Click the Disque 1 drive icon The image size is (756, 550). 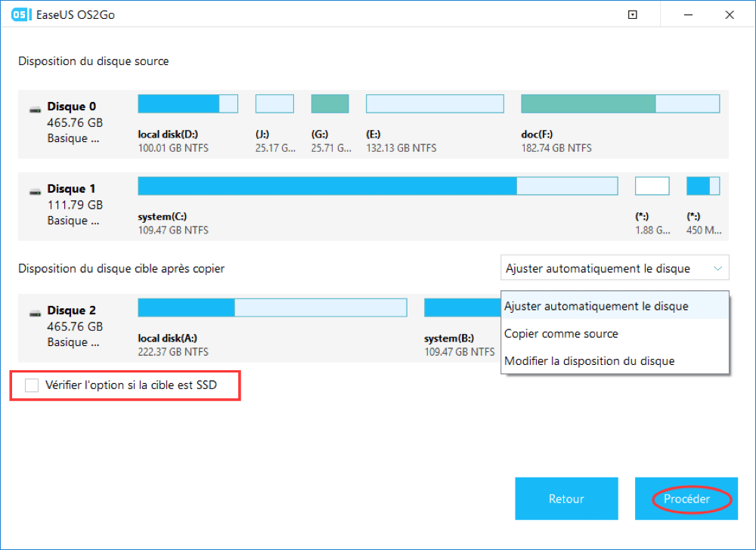pos(36,191)
